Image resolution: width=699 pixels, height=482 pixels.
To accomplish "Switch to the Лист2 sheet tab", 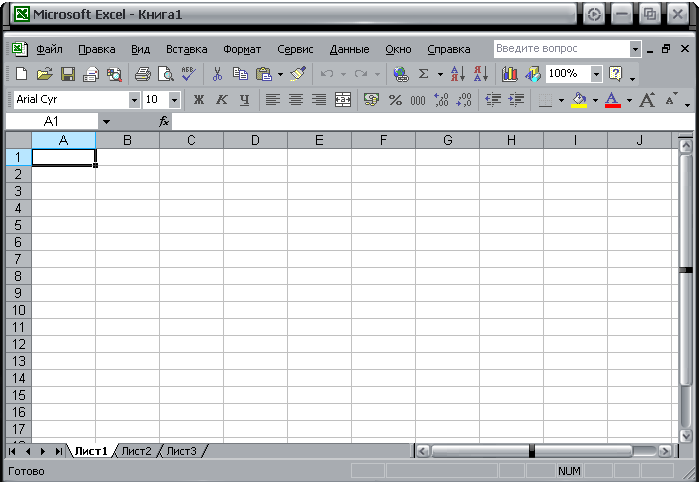I will (x=136, y=451).
